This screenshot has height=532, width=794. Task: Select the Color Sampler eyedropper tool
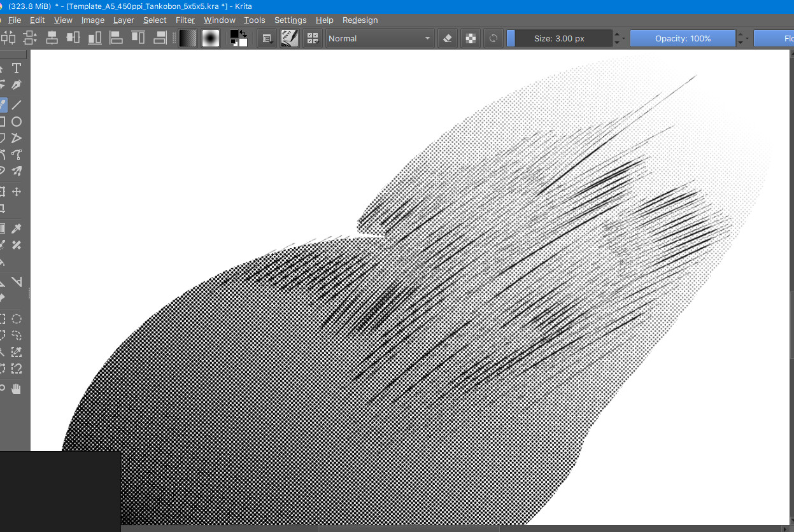pyautogui.click(x=17, y=228)
